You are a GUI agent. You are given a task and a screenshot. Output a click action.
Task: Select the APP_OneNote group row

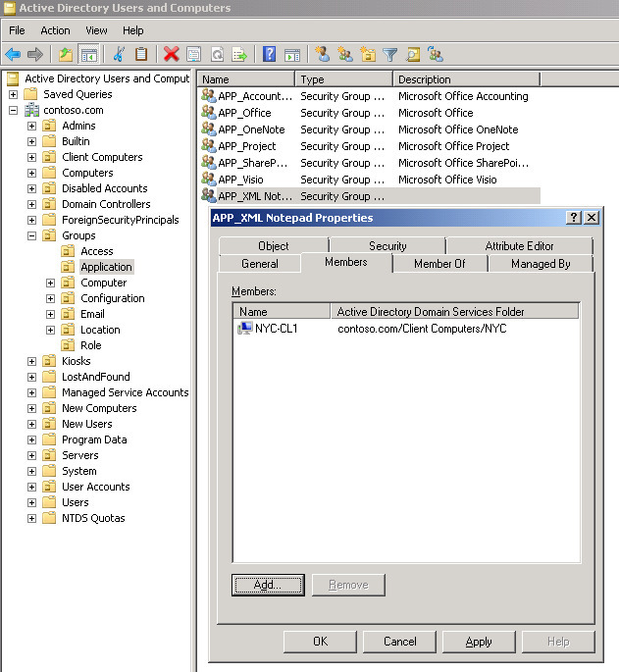[371, 129]
